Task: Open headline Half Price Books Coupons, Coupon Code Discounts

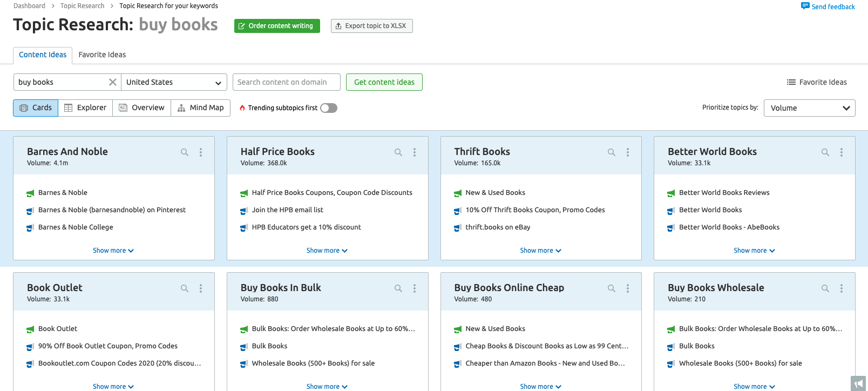Action: coord(332,193)
